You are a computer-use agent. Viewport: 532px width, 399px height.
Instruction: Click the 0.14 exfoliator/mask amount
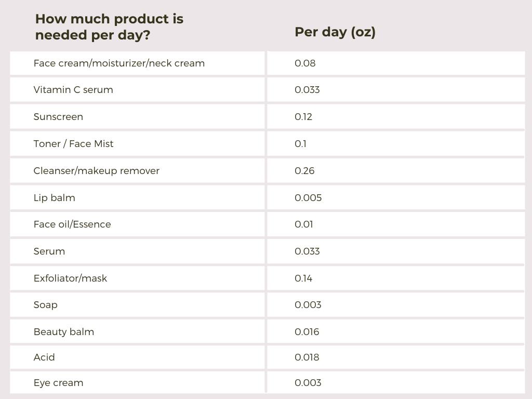point(303,278)
